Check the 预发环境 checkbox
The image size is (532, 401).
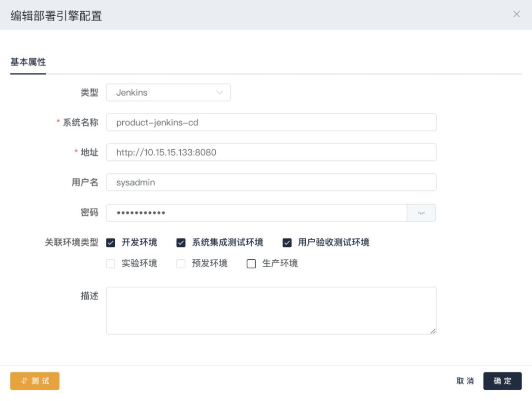click(x=181, y=264)
